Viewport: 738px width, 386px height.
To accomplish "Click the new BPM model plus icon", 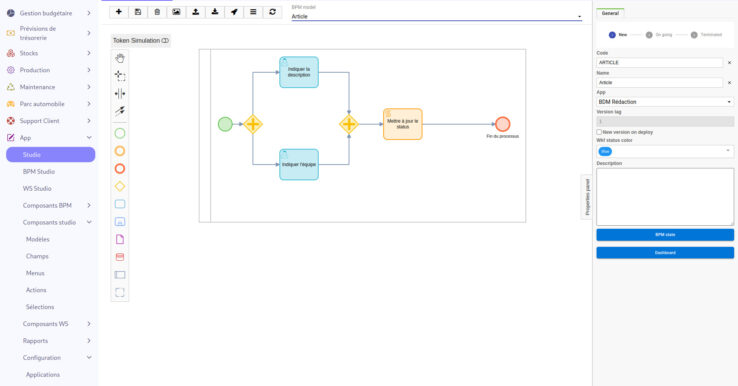I will tap(119, 12).
